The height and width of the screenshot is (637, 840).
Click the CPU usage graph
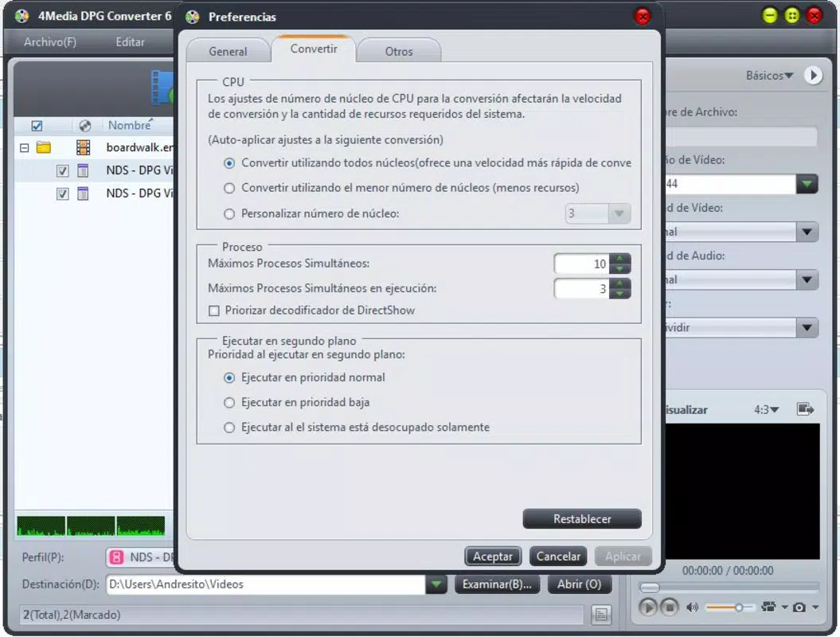(x=91, y=526)
